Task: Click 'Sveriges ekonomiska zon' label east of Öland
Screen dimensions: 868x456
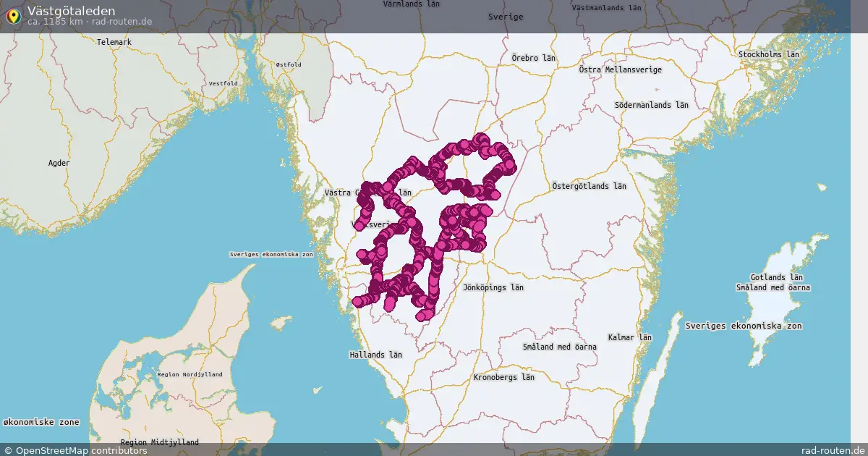Action: (x=744, y=326)
